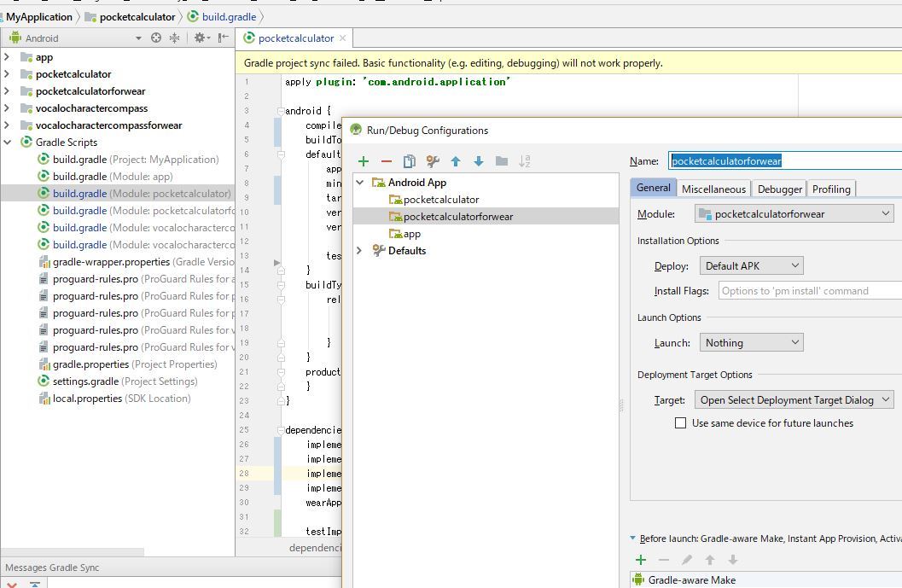Click the Copy Configuration icon
Viewport: 902px width, 588px height.
point(410,161)
